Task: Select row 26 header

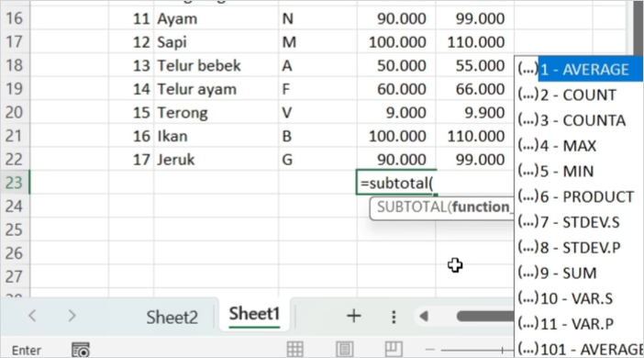Action: (x=15, y=252)
